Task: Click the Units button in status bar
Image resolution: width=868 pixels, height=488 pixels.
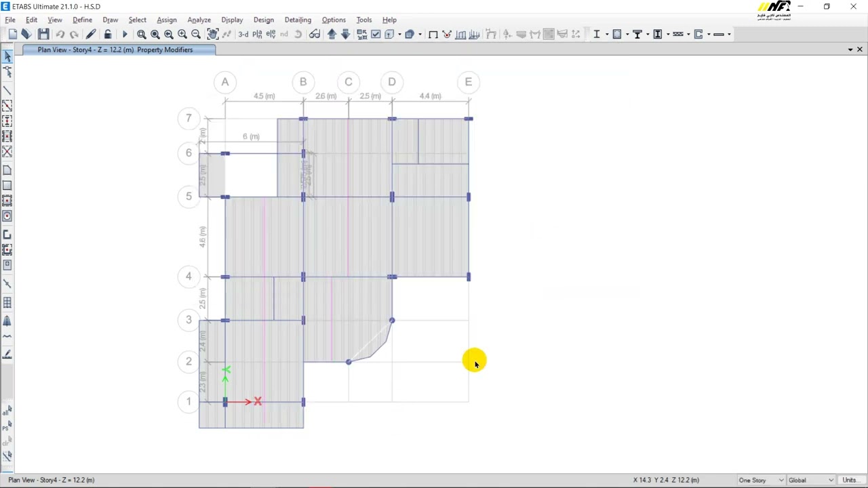Action: (x=850, y=480)
